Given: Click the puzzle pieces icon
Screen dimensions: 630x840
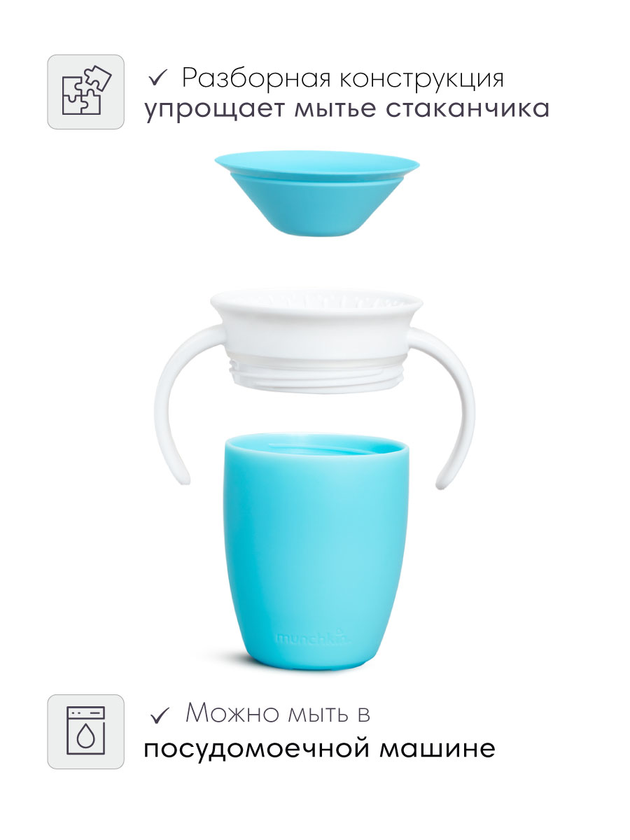Looking at the screenshot, I should click(x=85, y=92).
